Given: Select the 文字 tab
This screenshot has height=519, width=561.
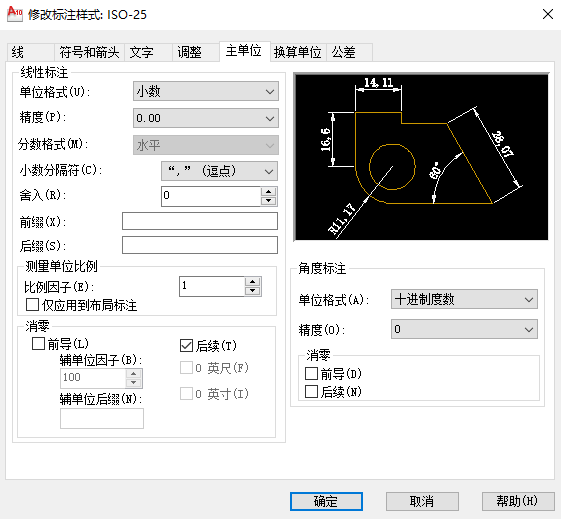Looking at the screenshot, I should click(148, 53).
